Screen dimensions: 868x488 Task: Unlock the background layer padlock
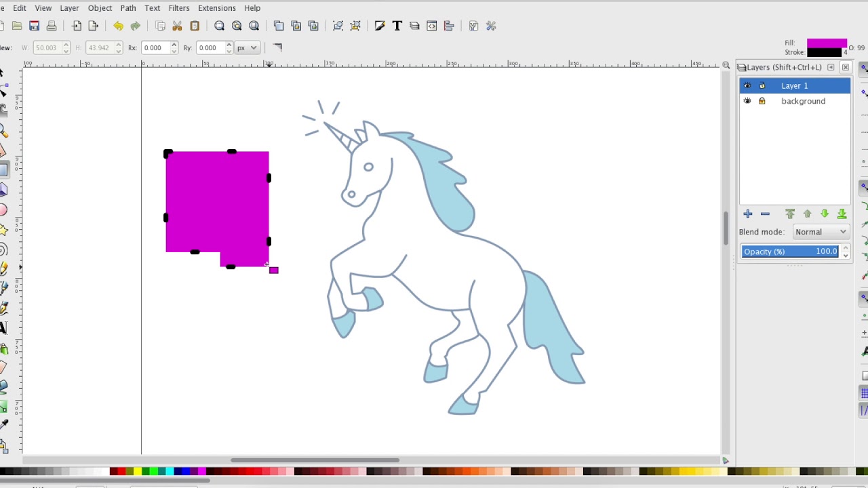(x=762, y=101)
